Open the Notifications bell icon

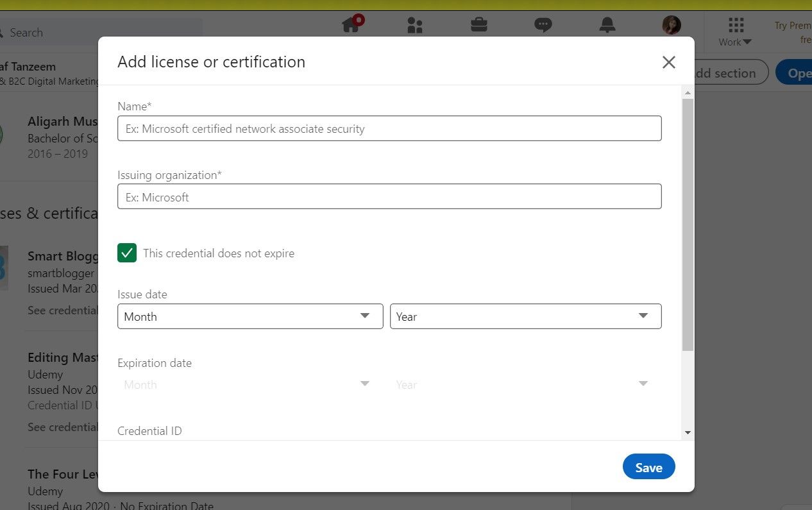[607, 25]
